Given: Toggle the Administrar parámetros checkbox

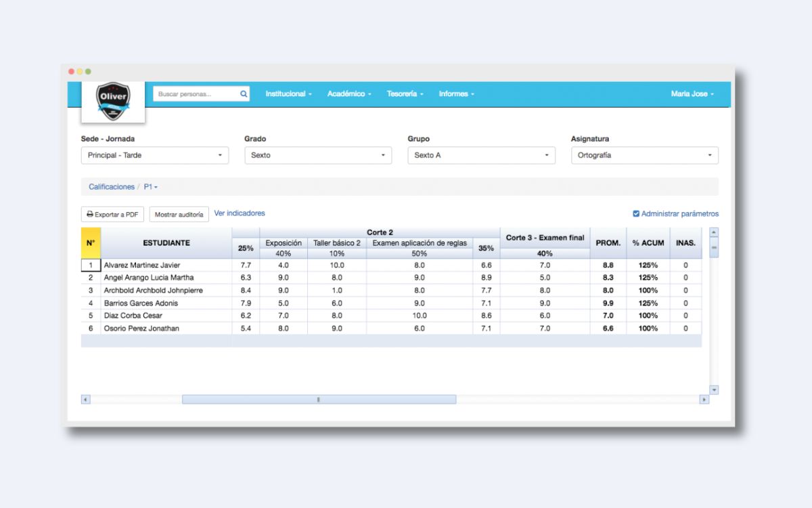Looking at the screenshot, I should click(636, 214).
